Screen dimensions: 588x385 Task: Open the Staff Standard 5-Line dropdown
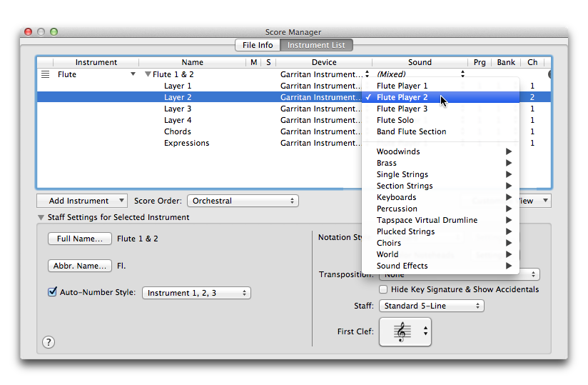pos(431,306)
